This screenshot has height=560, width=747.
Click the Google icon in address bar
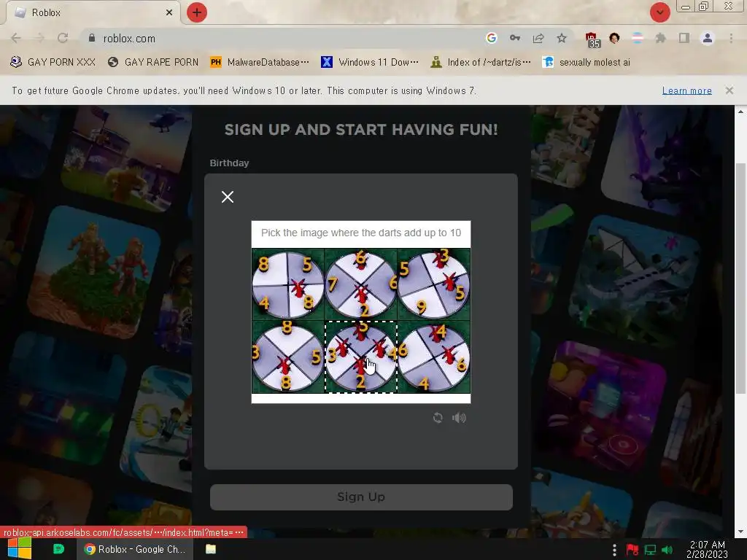click(492, 38)
